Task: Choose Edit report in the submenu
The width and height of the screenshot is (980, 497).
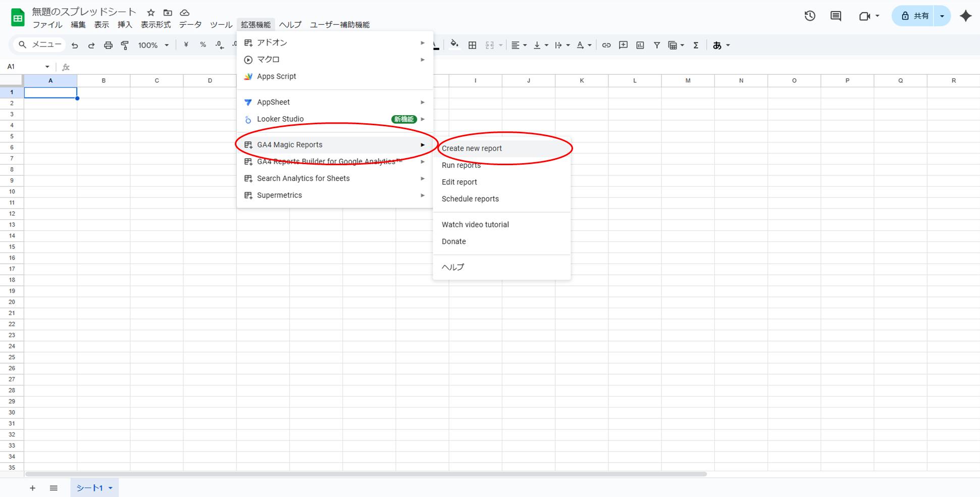Action: [x=502, y=182]
